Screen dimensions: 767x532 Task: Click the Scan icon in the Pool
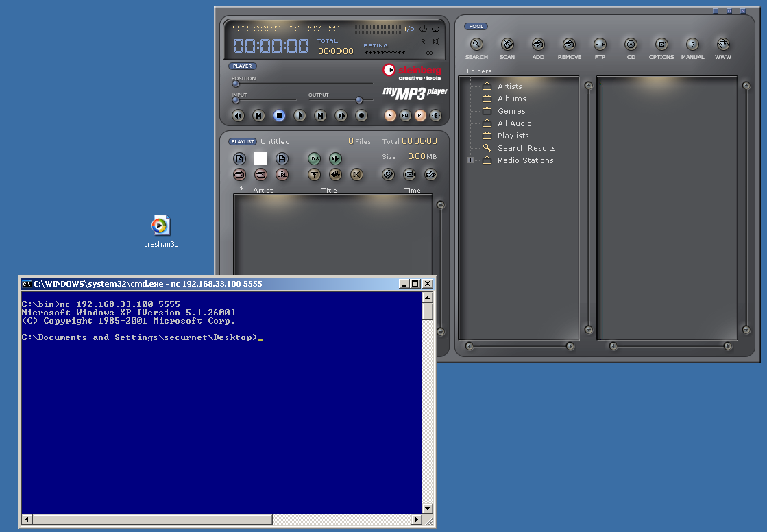pos(507,45)
